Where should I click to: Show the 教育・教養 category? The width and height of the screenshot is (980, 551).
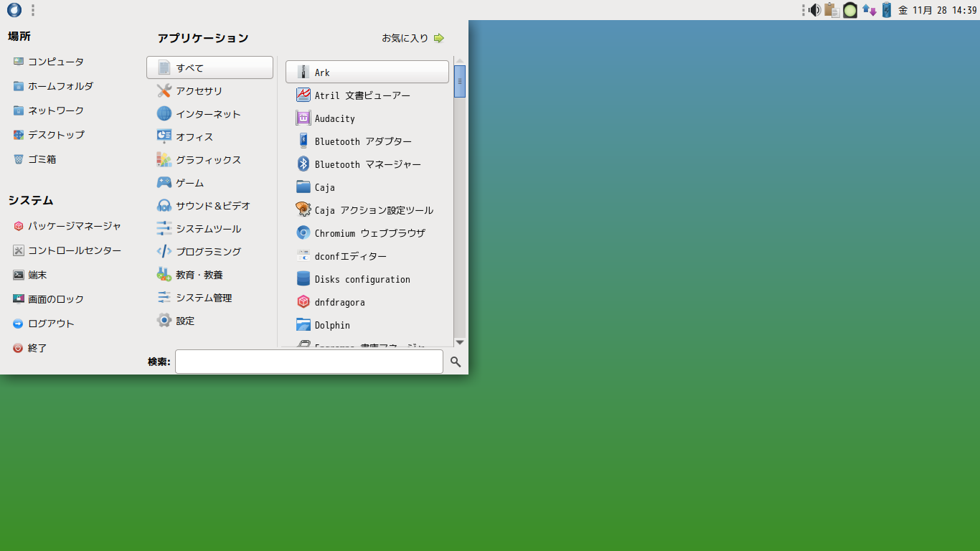pyautogui.click(x=209, y=275)
